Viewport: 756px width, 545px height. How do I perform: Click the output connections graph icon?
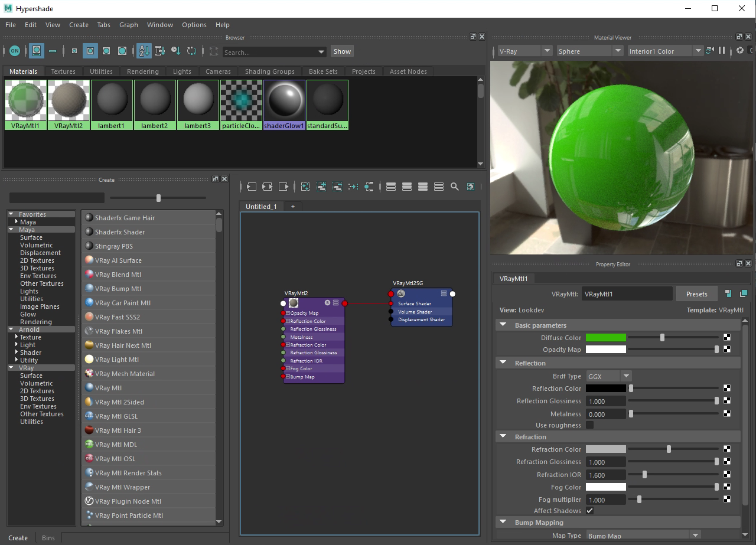click(283, 187)
